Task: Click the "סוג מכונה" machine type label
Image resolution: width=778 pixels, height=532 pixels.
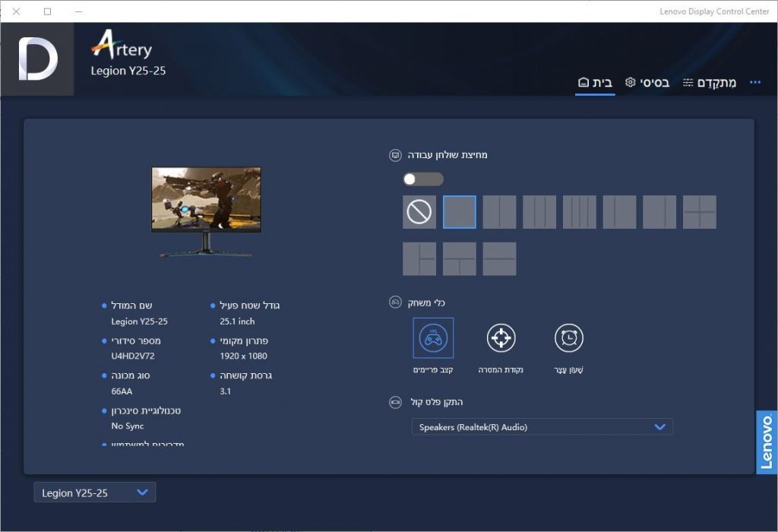Action: pos(131,375)
